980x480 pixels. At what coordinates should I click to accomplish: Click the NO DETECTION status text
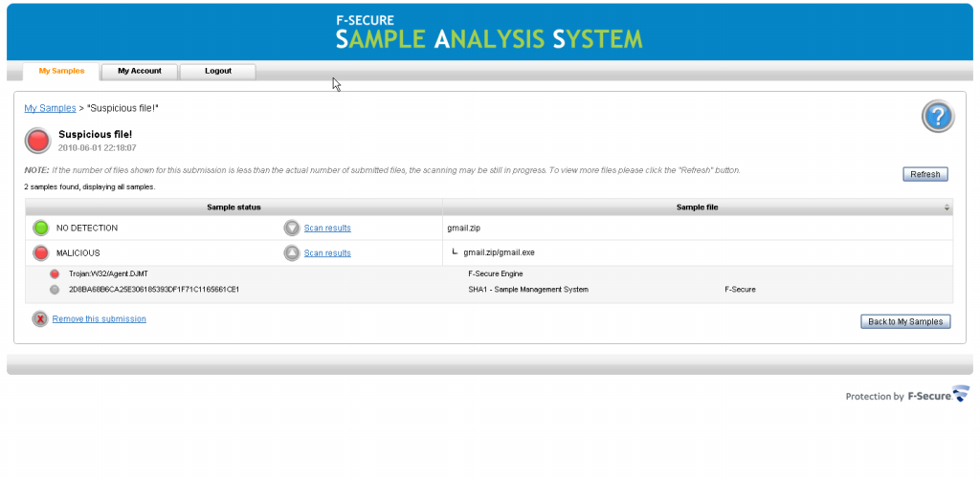[87, 229]
